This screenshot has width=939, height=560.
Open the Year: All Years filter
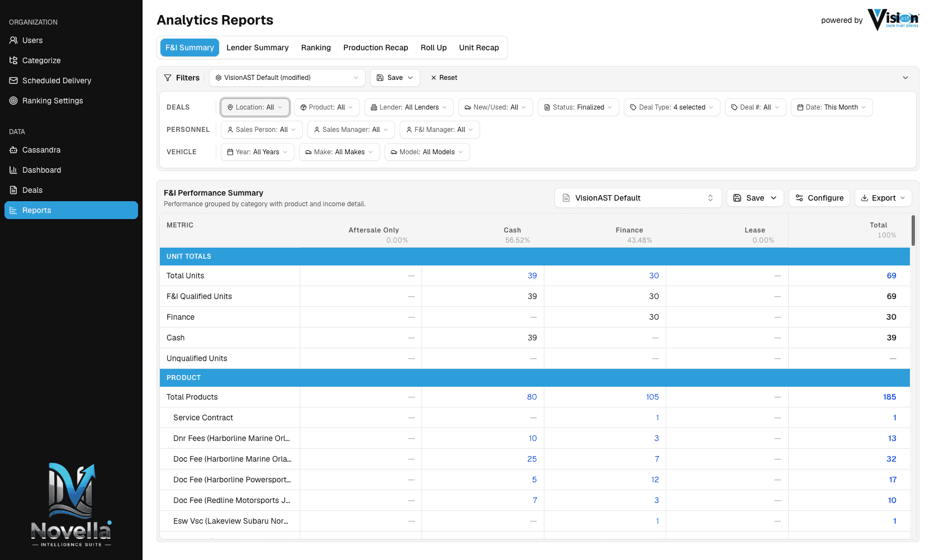[x=258, y=152]
